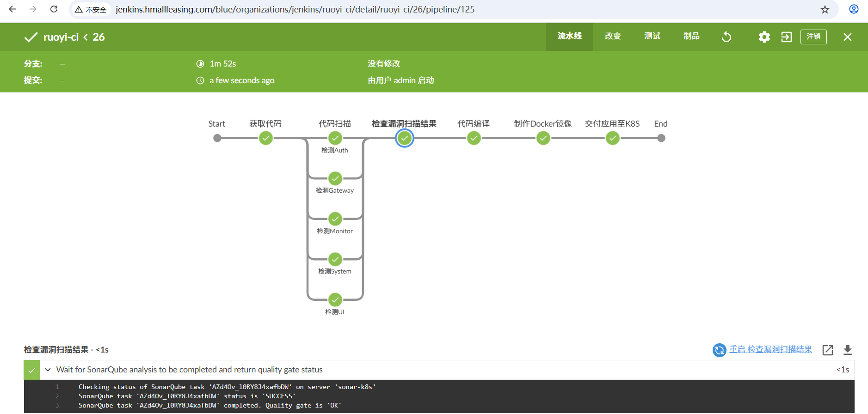
Task: Switch to the 测试 tab
Action: pos(652,36)
